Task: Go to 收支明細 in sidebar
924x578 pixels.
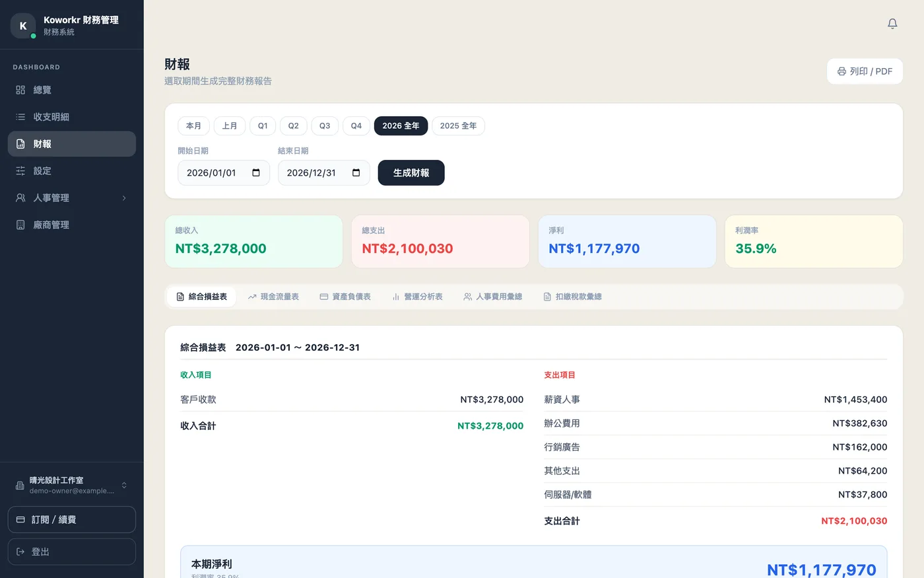Action: click(x=72, y=117)
